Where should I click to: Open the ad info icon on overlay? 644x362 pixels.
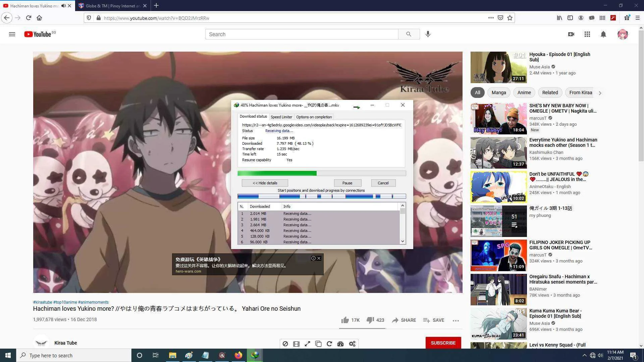click(x=313, y=258)
